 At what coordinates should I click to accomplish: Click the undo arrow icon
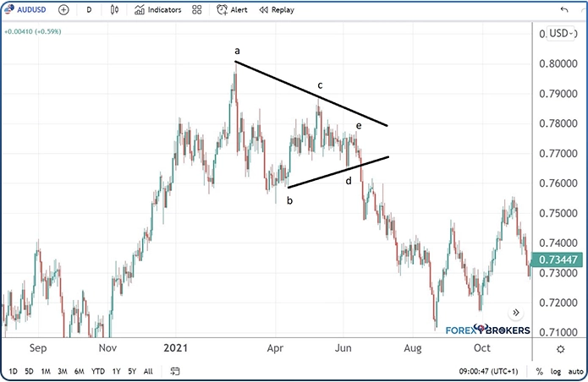(564, 10)
